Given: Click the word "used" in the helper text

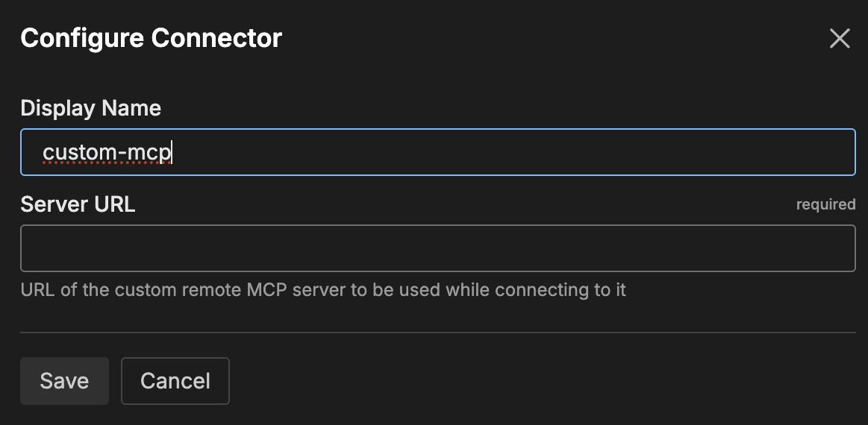Looking at the screenshot, I should [x=419, y=290].
